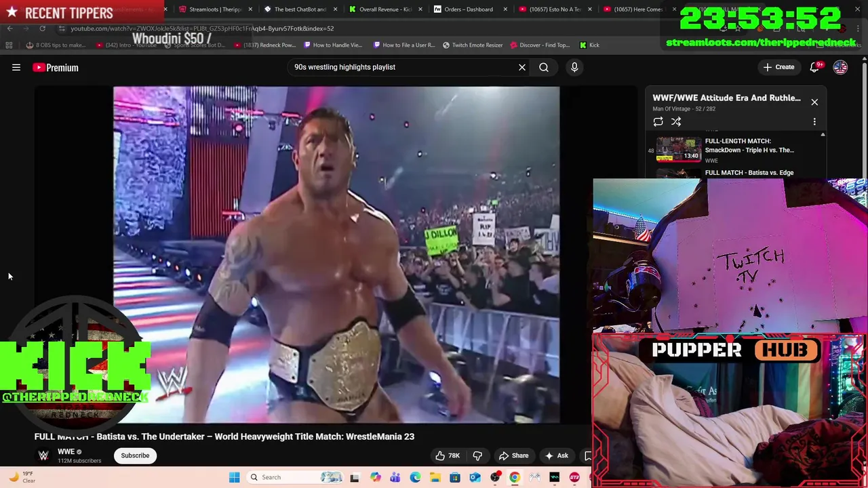Screen dimensions: 868x488
Task: Open Microsoft Store from the taskbar
Action: pos(455,477)
